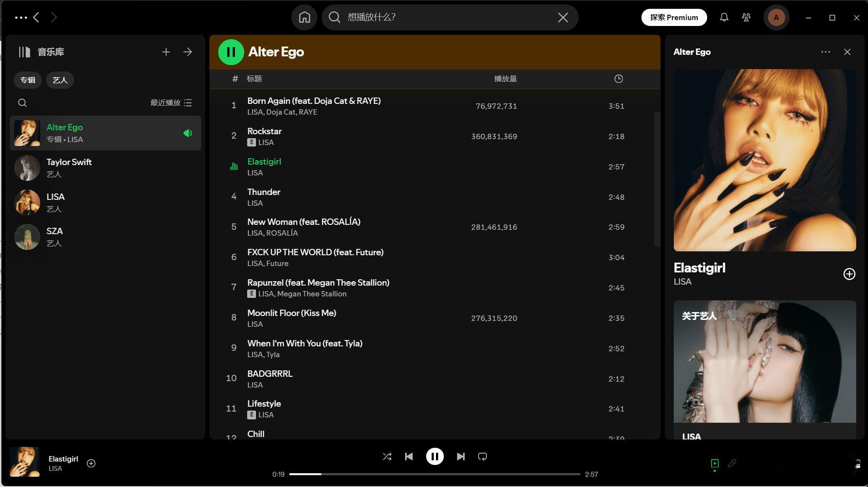Select FXCK UP THE WORLD track
This screenshot has height=487, width=868.
435,257
